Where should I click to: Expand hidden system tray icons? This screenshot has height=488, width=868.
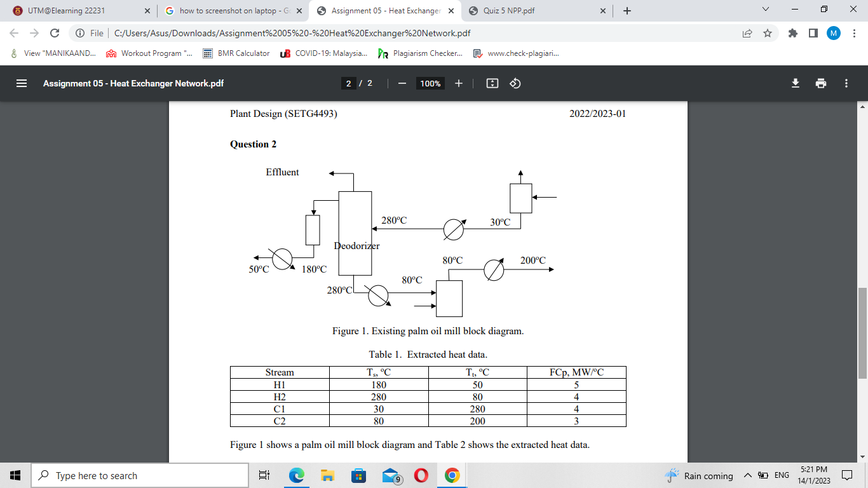(748, 475)
